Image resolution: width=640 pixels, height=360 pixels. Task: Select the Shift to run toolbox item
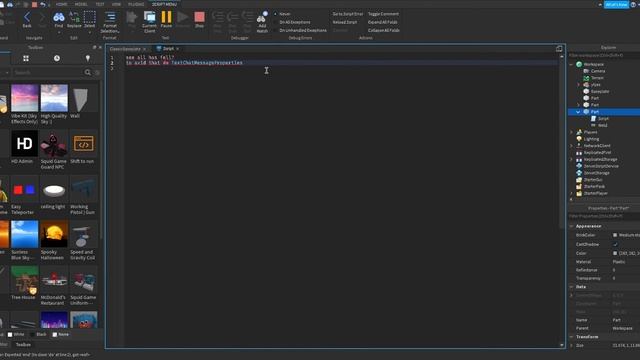click(83, 143)
